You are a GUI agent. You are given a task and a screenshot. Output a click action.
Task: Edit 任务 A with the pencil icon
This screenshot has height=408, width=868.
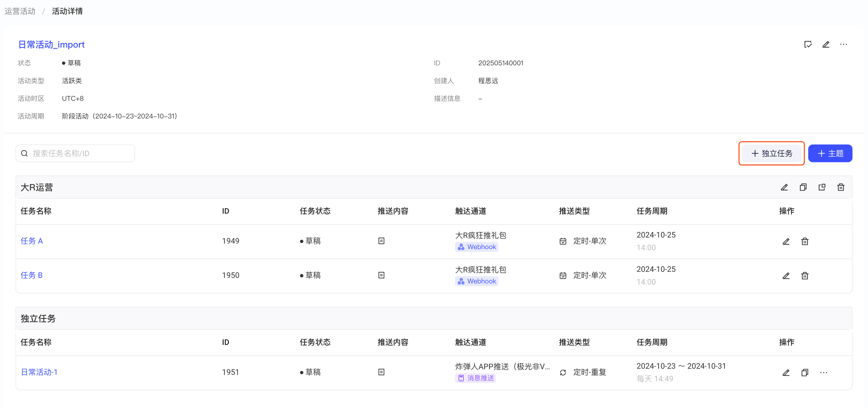[786, 241]
